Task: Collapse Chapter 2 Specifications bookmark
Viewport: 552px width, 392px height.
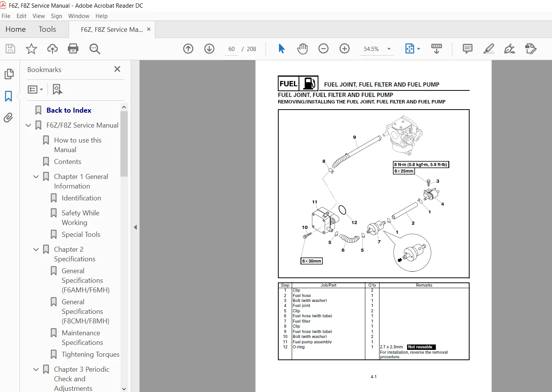Action: click(x=36, y=249)
